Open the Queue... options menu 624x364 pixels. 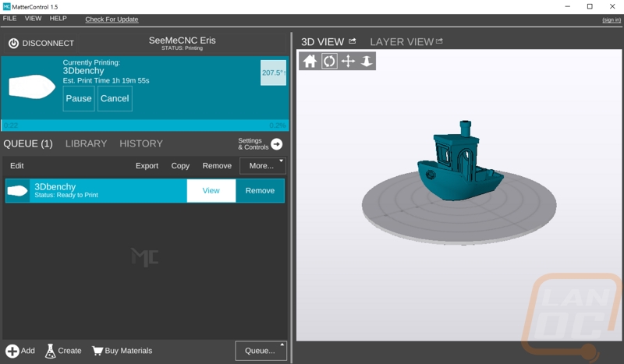pyautogui.click(x=261, y=351)
